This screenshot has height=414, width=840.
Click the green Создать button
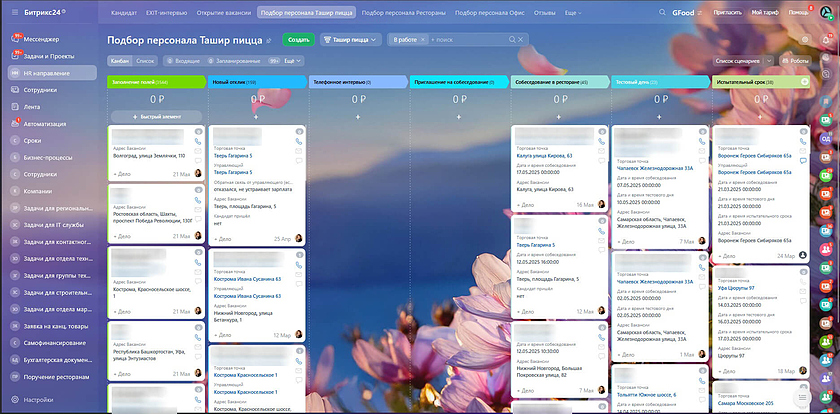[x=298, y=39]
